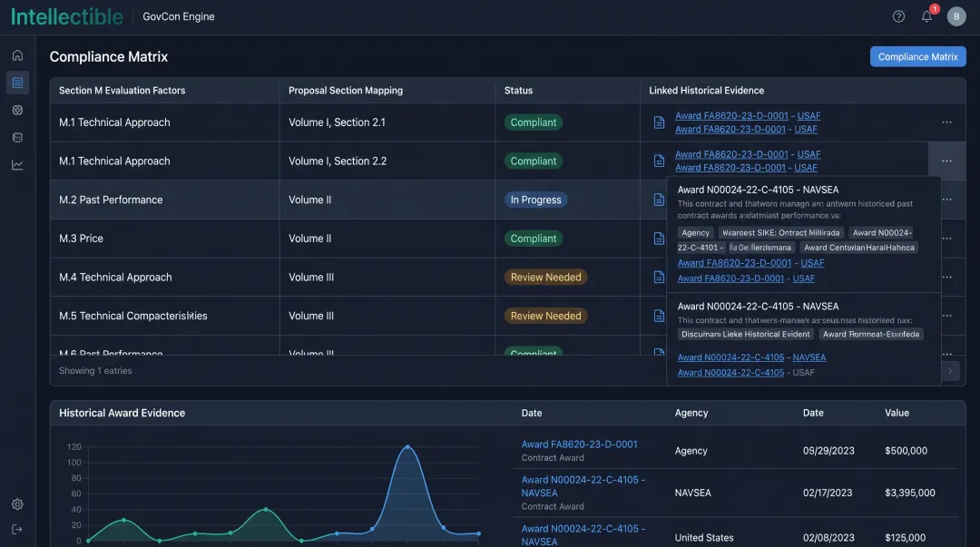980x547 pixels.
Task: Click United States agency cell
Action: tap(704, 538)
